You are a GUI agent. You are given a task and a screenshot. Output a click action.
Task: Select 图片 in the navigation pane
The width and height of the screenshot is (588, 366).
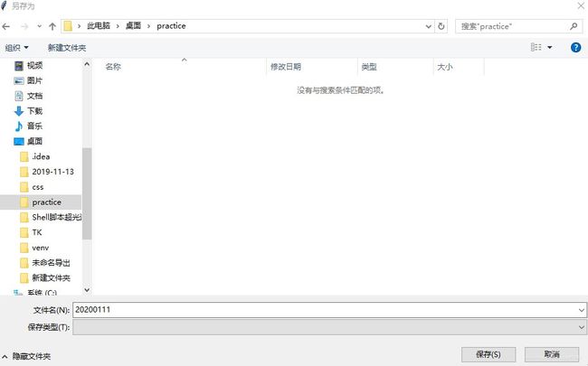click(x=34, y=80)
